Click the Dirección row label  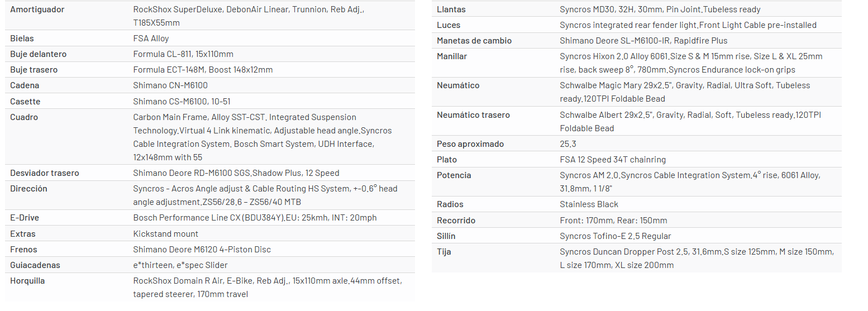[x=28, y=189]
